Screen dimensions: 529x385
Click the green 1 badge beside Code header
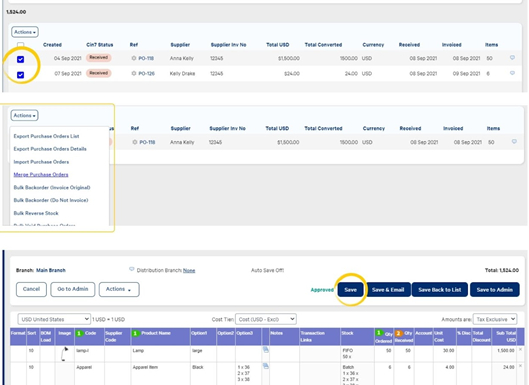[x=79, y=333]
